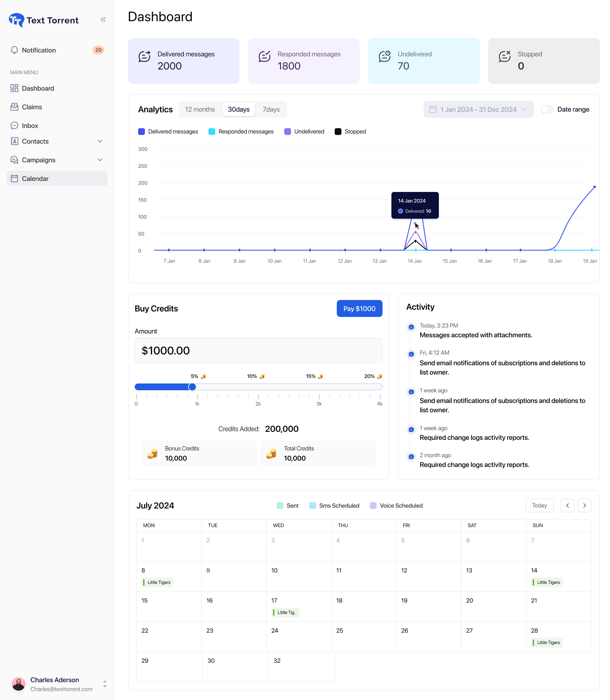Click the 20% bonus coin icon
610x700 pixels.
pyautogui.click(x=380, y=376)
